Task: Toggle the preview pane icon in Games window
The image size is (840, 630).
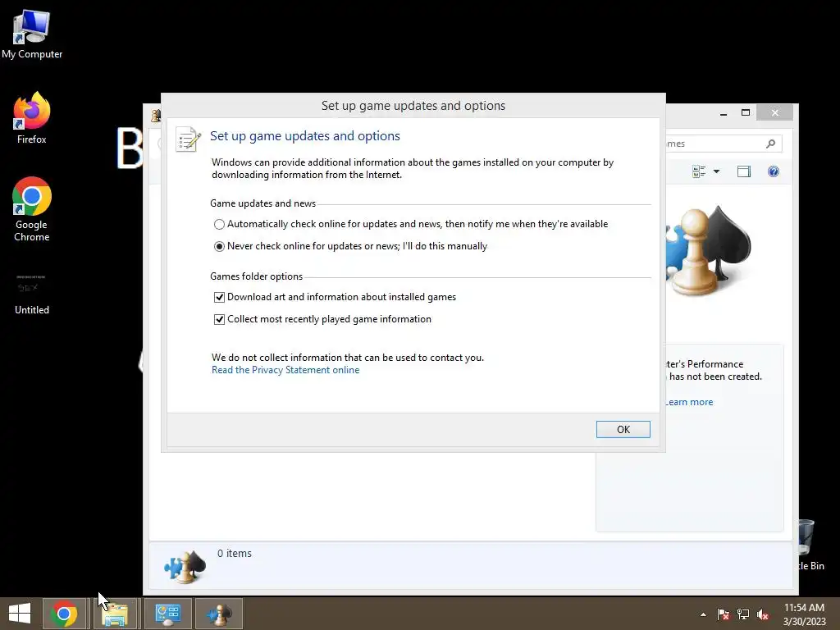Action: pyautogui.click(x=744, y=171)
